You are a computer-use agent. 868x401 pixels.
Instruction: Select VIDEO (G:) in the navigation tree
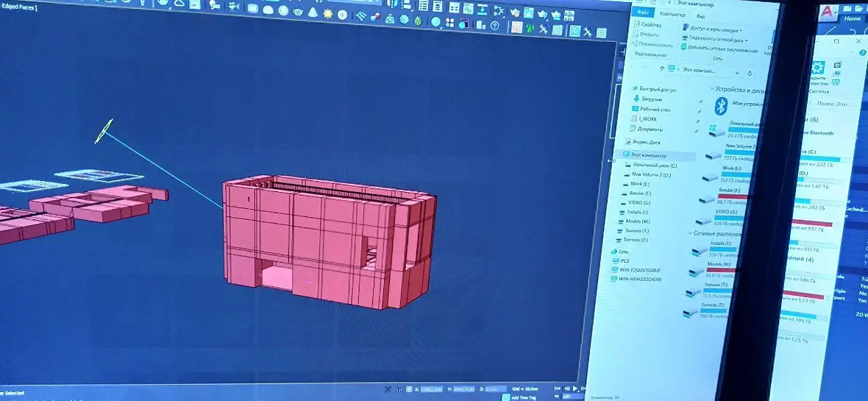[635, 203]
